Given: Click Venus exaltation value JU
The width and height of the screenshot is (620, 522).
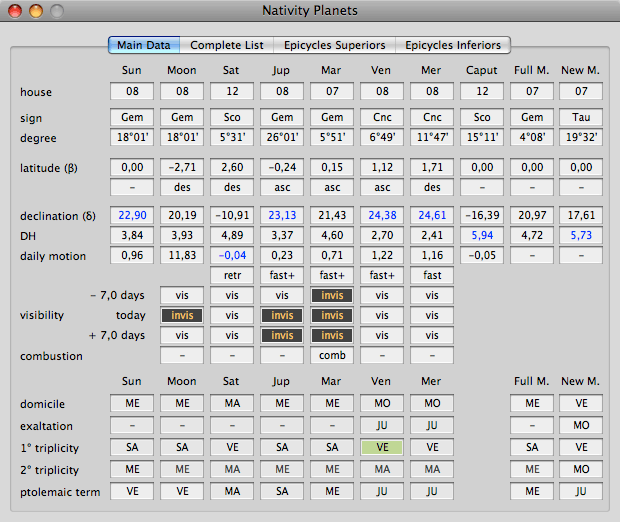Looking at the screenshot, I should coord(382,426).
